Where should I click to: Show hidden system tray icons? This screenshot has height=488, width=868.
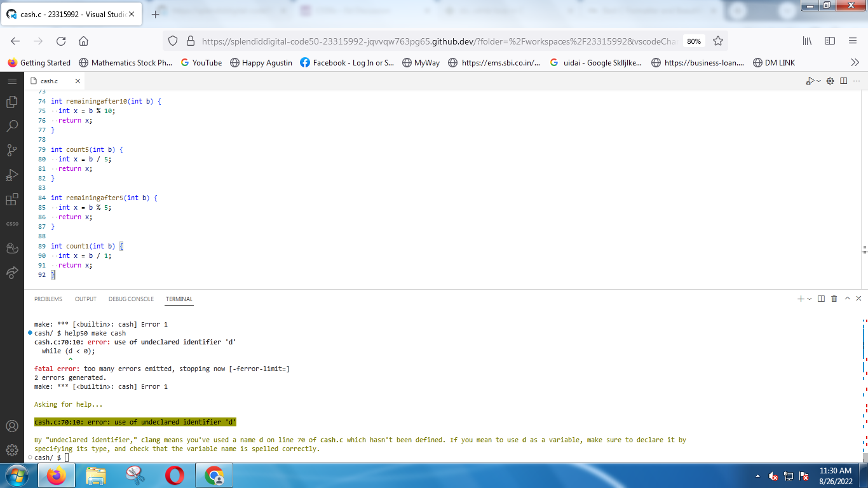[x=757, y=476]
